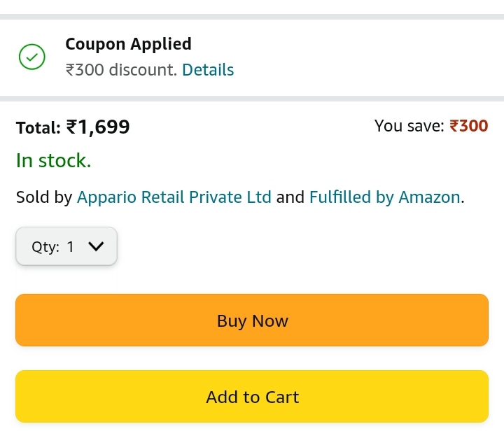
Task: Click the Add to Cart button
Action: pos(252,397)
